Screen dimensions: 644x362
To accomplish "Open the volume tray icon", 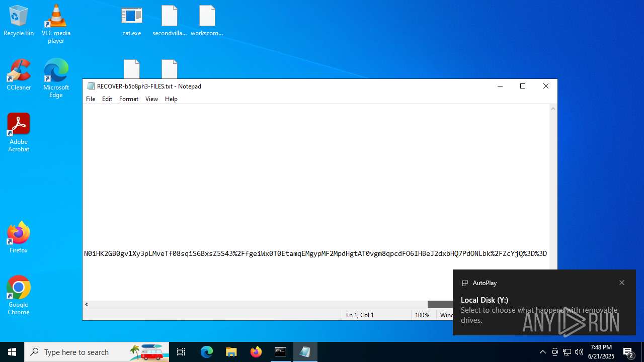I will [x=579, y=352].
